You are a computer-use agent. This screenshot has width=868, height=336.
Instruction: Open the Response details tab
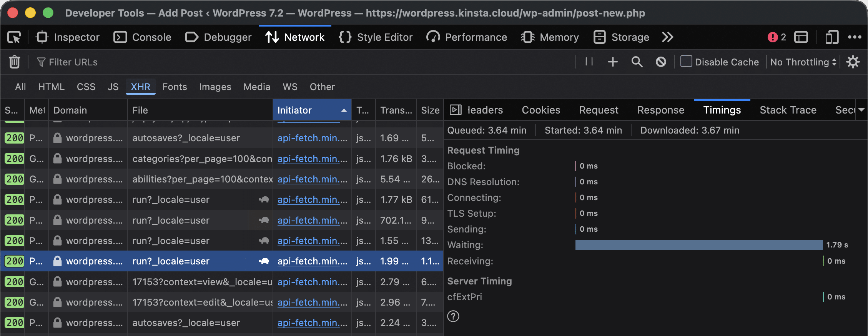[661, 110]
